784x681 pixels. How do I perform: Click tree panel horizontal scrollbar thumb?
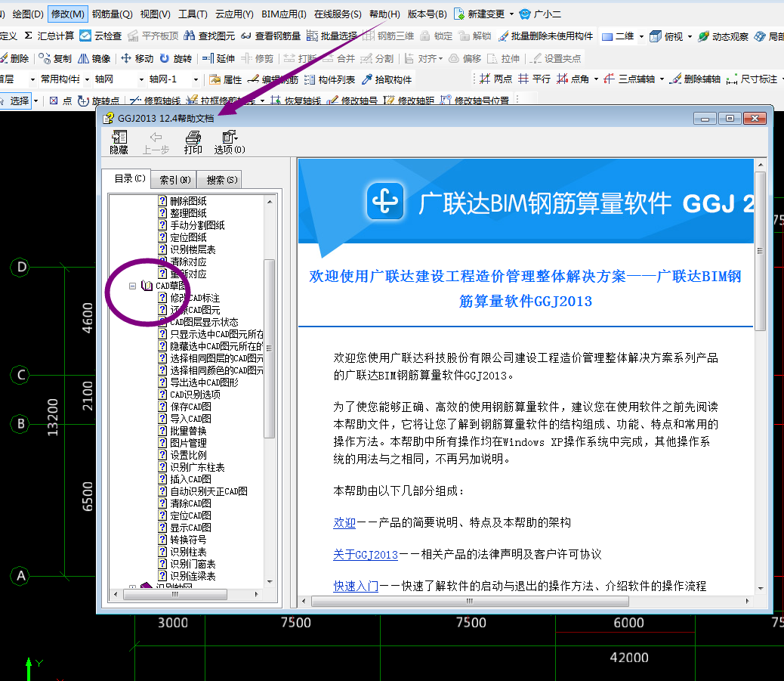[x=175, y=594]
